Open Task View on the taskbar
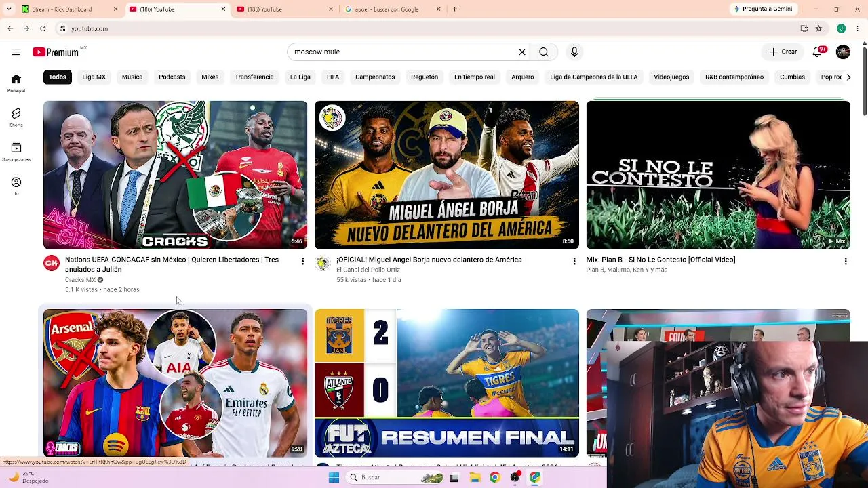Image resolution: width=868 pixels, height=488 pixels. 454,477
